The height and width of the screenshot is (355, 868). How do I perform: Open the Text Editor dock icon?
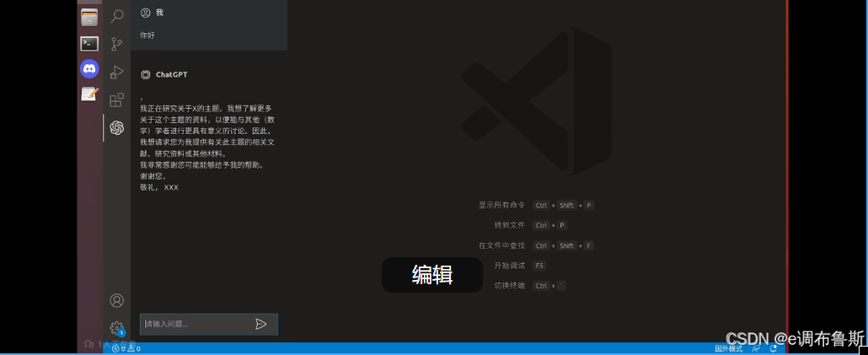pyautogui.click(x=89, y=94)
